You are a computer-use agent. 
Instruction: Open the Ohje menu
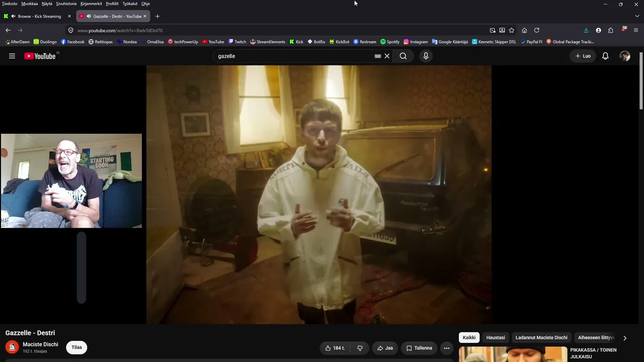click(x=145, y=4)
